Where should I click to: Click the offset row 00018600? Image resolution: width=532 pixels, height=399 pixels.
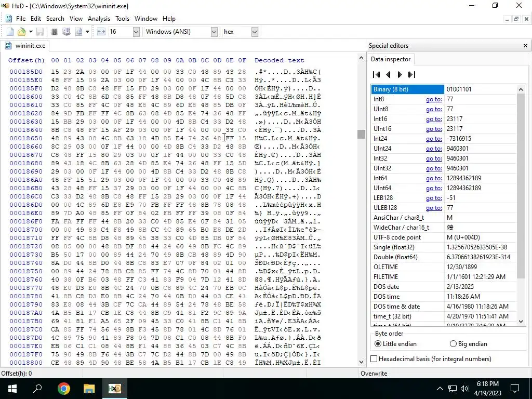coord(26,97)
